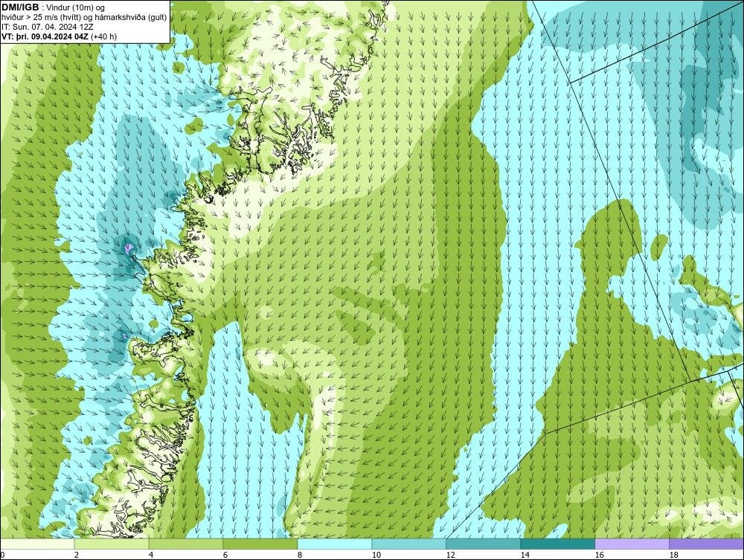Click the 12–14 m/s teal legend swatch
This screenshot has width=744, height=560.
click(x=483, y=544)
